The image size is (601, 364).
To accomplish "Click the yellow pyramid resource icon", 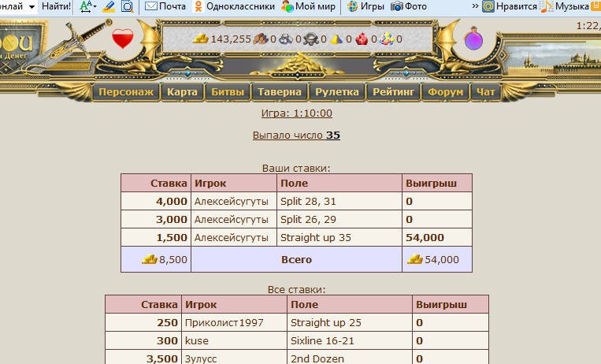I will (x=336, y=39).
